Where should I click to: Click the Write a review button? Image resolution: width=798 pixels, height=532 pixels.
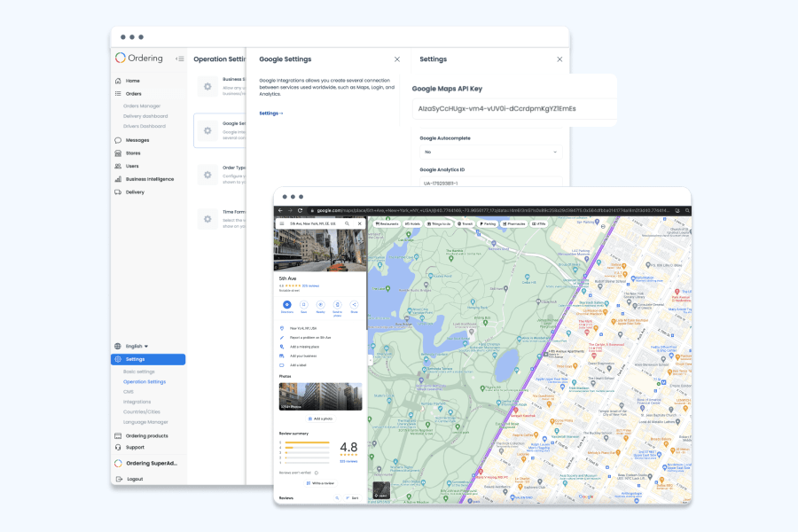[x=320, y=483]
